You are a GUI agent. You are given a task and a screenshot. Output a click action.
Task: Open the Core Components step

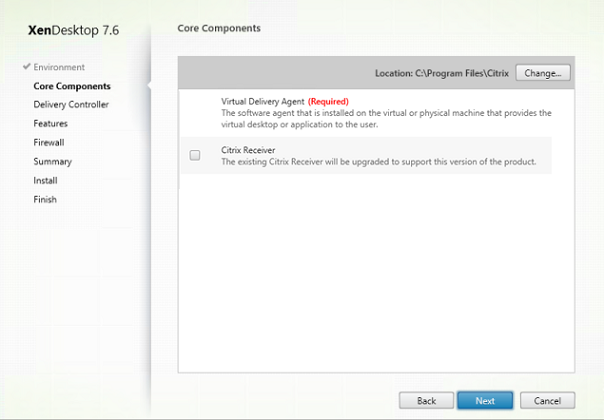coord(72,86)
